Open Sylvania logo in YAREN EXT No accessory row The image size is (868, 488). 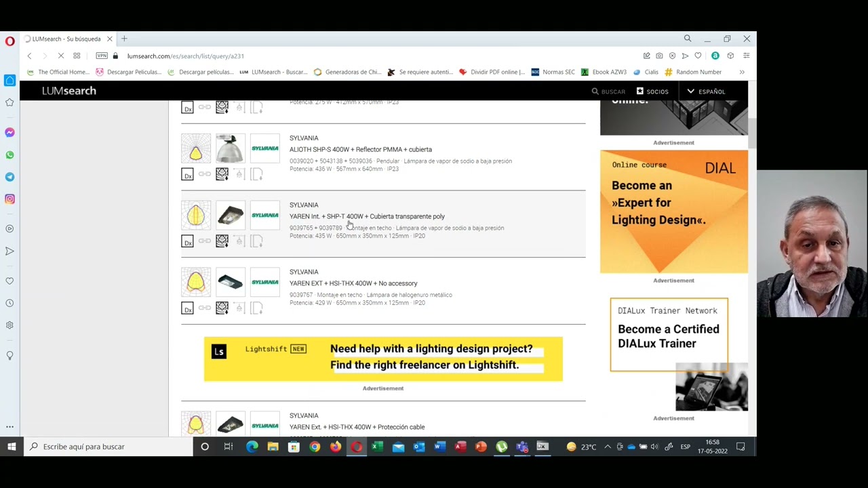point(264,282)
